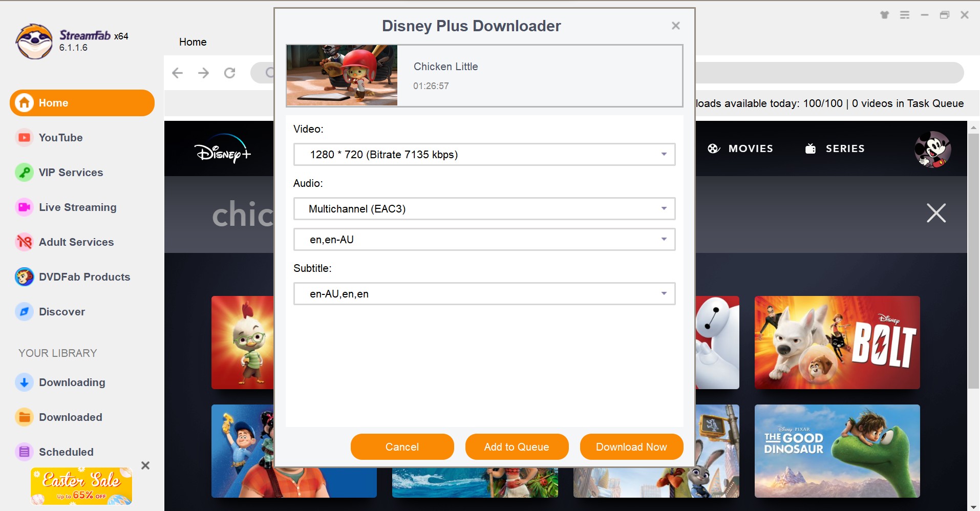Image resolution: width=980 pixels, height=511 pixels.
Task: Open Disney+ Movies section
Action: tap(740, 148)
